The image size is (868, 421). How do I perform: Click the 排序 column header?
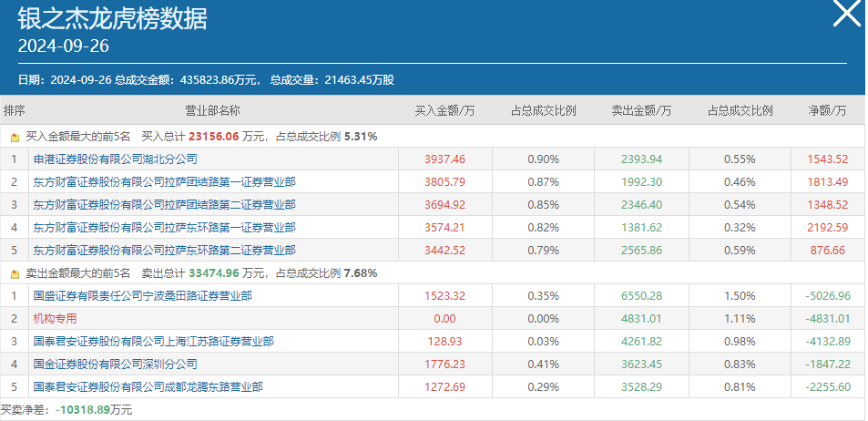click(x=15, y=111)
